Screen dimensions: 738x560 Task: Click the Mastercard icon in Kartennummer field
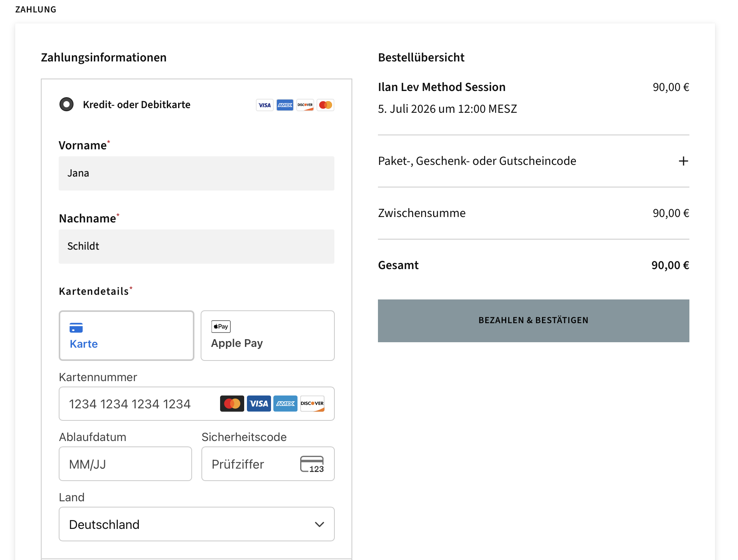232,404
